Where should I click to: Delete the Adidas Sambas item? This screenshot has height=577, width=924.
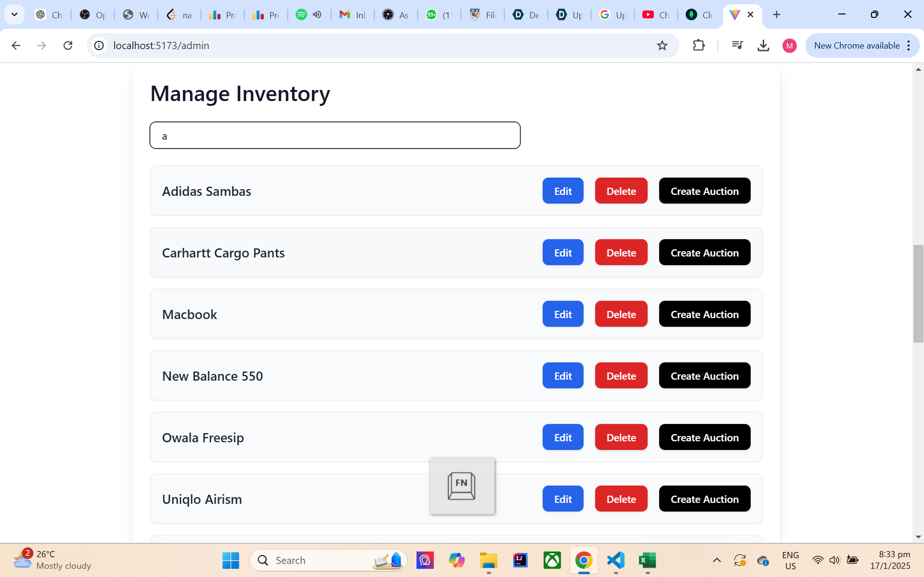click(621, 191)
